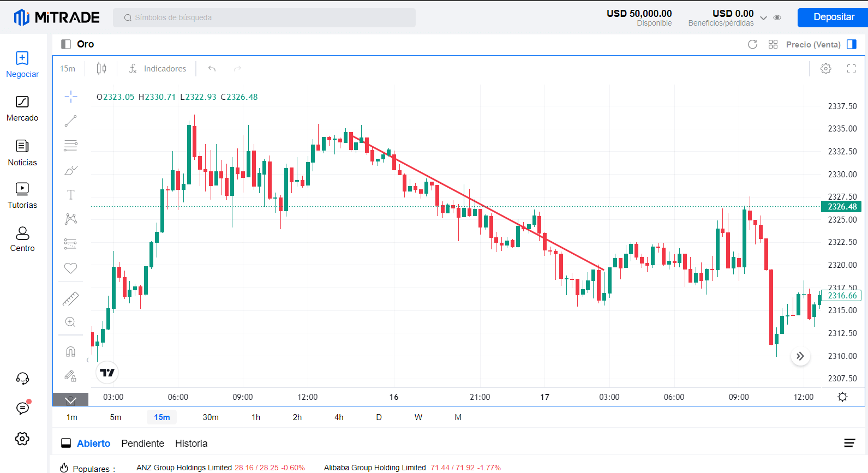Open the Indicadores menu
868x473 pixels.
click(x=158, y=69)
